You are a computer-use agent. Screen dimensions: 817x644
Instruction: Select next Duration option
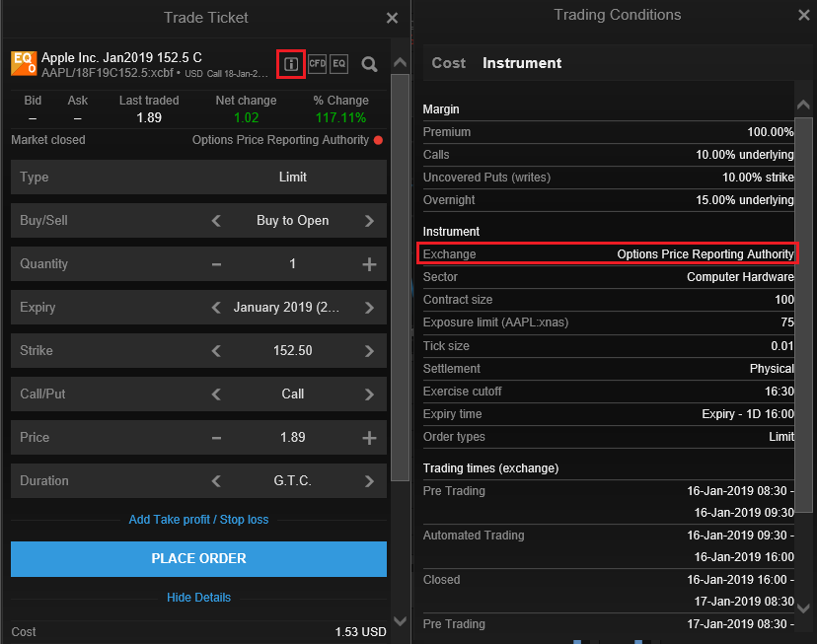[x=369, y=481]
